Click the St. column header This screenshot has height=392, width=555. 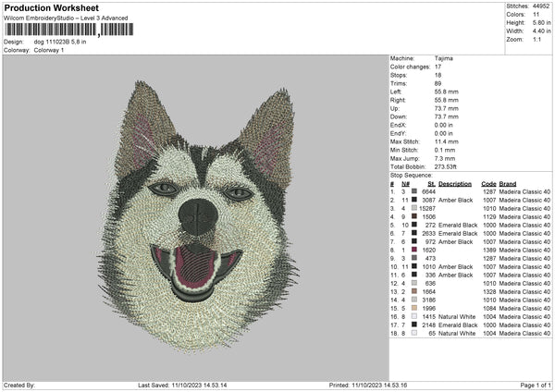click(x=431, y=183)
